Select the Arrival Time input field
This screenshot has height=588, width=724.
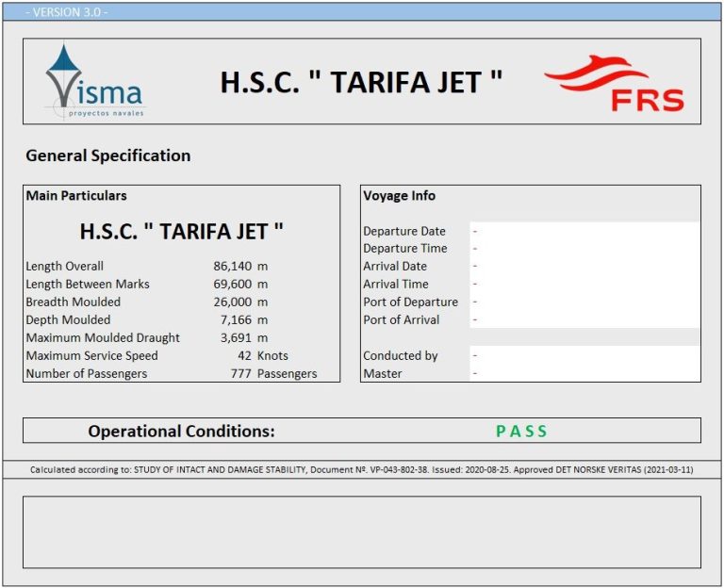coord(584,284)
